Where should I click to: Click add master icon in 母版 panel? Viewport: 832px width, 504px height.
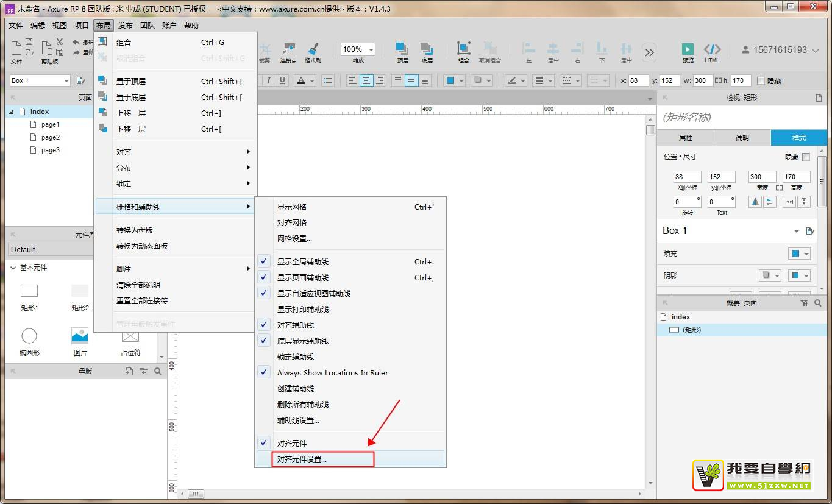(x=129, y=371)
